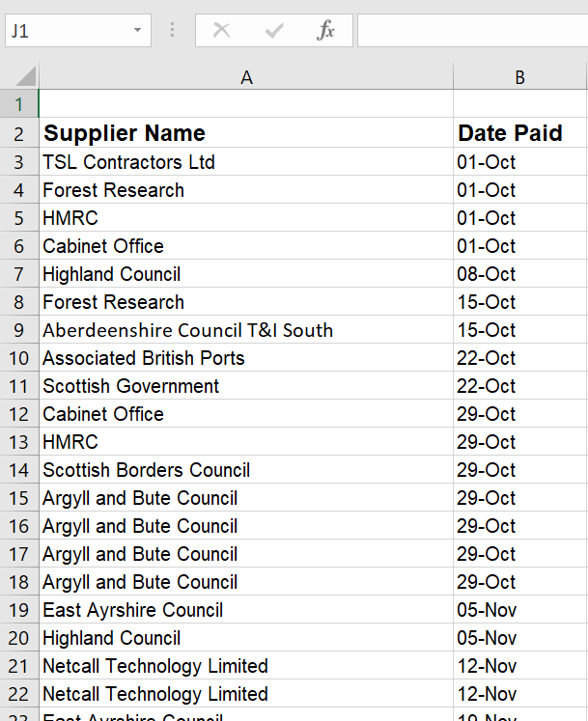
Task: Select the TSL Contractors Ltd cell
Action: (128, 162)
